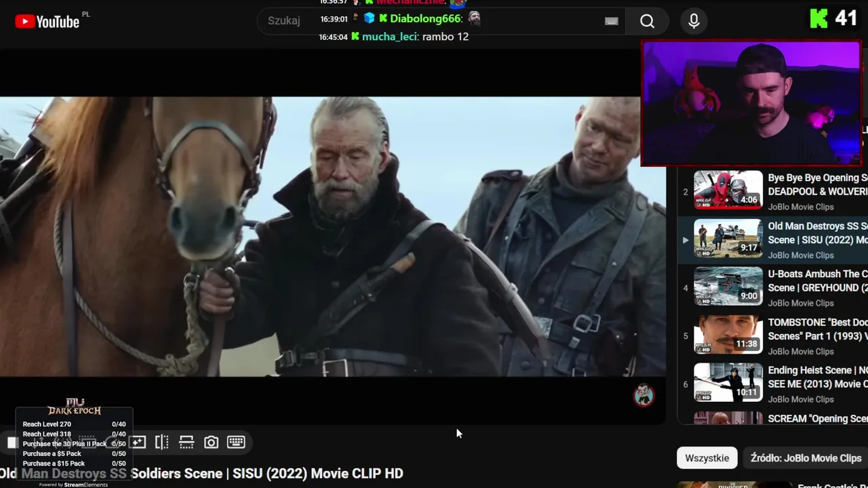Click chat username mucha_leci
The height and width of the screenshot is (488, 868).
[x=390, y=37]
